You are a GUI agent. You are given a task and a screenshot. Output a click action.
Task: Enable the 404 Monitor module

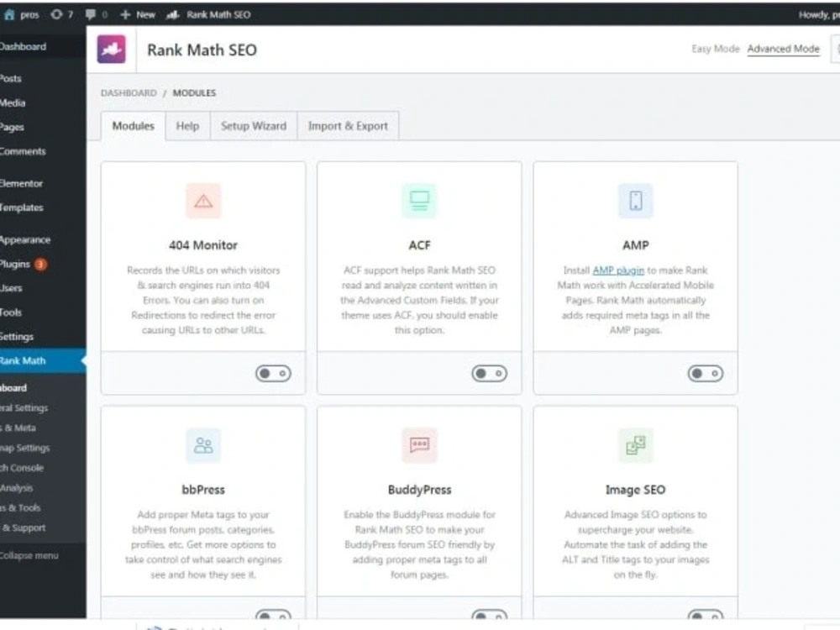[x=272, y=374]
